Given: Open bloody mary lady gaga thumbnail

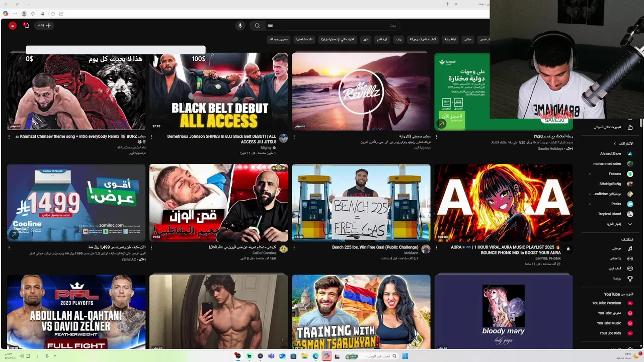Looking at the screenshot, I should pyautogui.click(x=504, y=312).
